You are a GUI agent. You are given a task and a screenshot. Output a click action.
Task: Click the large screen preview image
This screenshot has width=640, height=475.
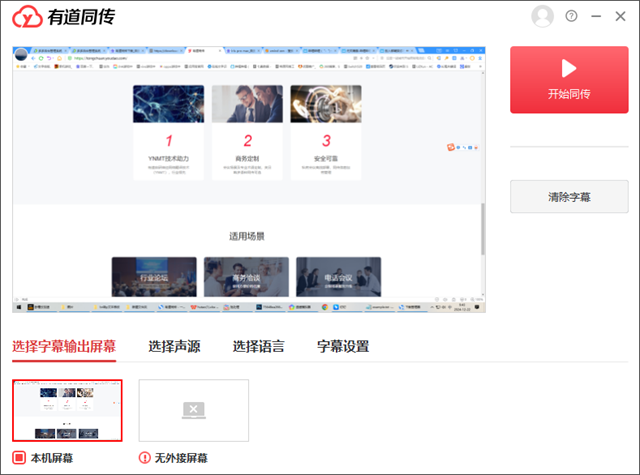(x=249, y=180)
